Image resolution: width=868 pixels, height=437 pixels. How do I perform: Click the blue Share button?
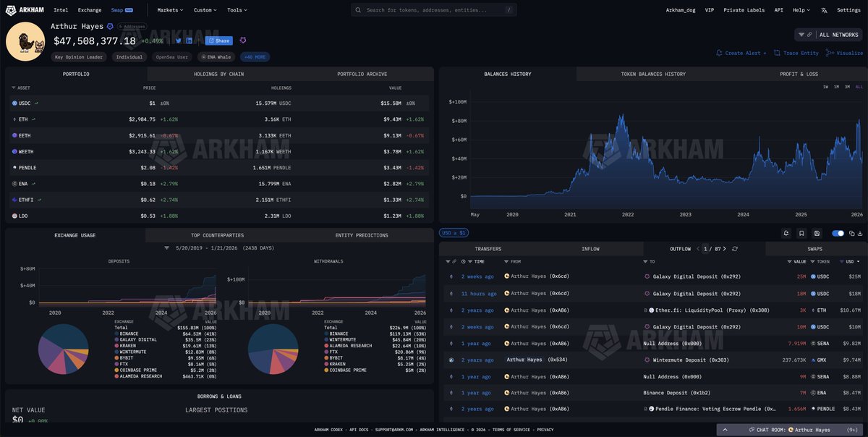point(218,41)
